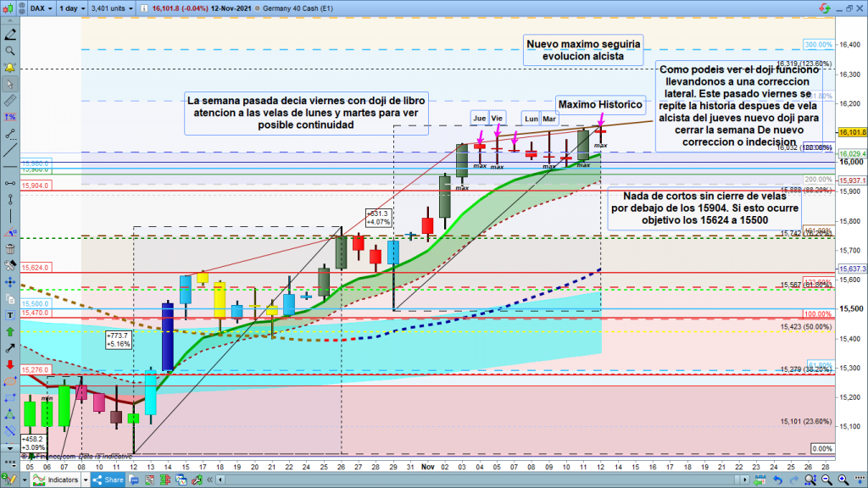Expand the dropdown arrow next to Indicators
This screenshot has width=868, height=488.
click(x=86, y=480)
